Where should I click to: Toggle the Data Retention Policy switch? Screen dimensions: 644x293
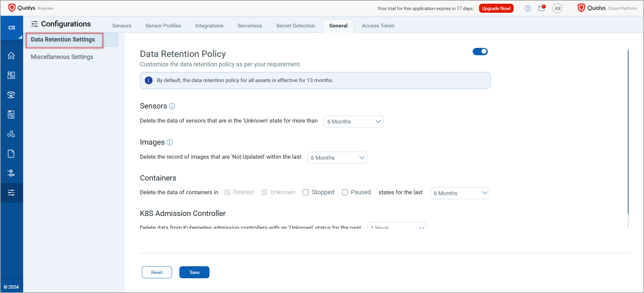(x=480, y=52)
